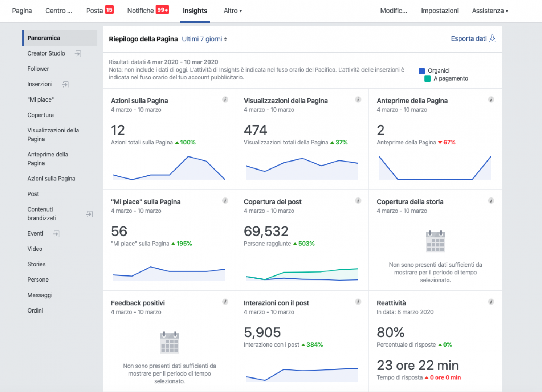The width and height of the screenshot is (542, 392).
Task: Click the blue Organici legend swatch
Action: pyautogui.click(x=422, y=71)
